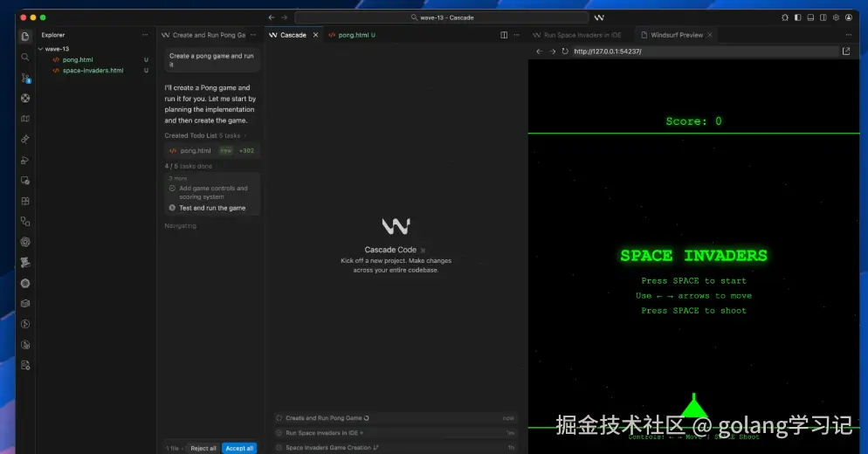Open the Search view in activity bar
The image size is (868, 454).
click(x=25, y=57)
